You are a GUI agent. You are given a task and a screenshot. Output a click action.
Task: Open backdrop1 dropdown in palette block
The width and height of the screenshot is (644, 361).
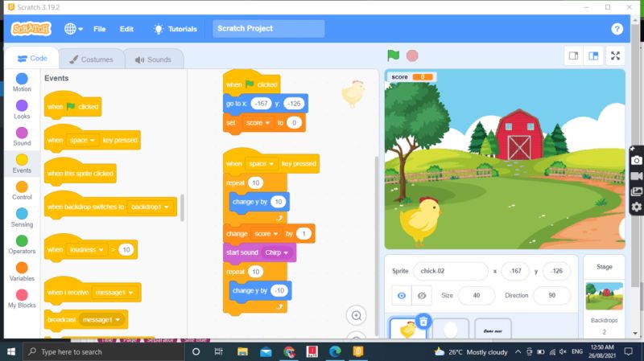(150, 207)
